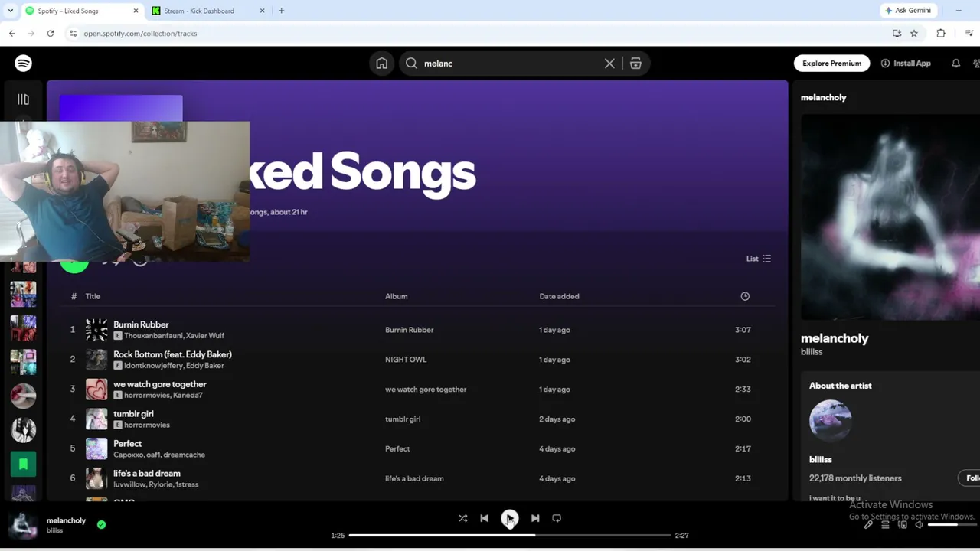Open the 'we watch gore together' track title
The image size is (980, 551).
point(159,384)
